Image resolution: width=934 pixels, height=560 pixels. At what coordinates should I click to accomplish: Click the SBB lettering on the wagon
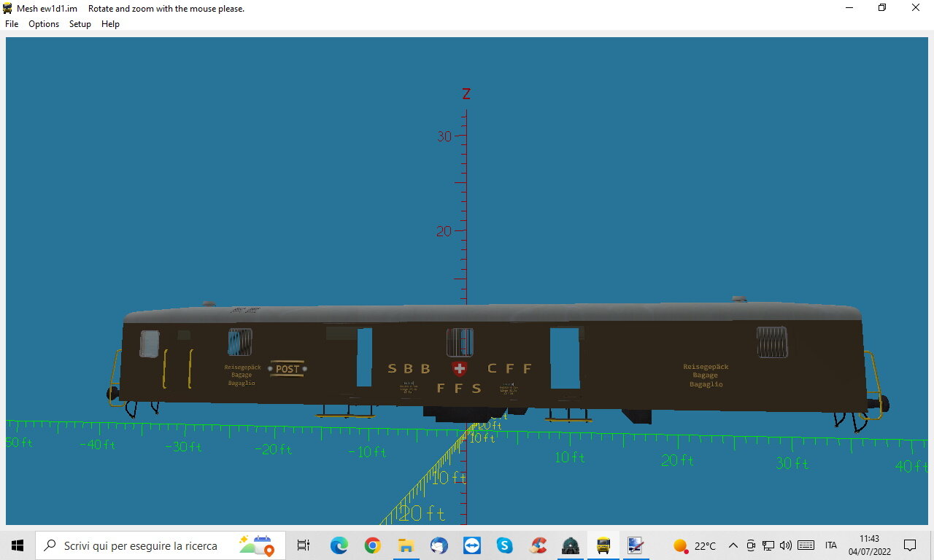point(409,368)
